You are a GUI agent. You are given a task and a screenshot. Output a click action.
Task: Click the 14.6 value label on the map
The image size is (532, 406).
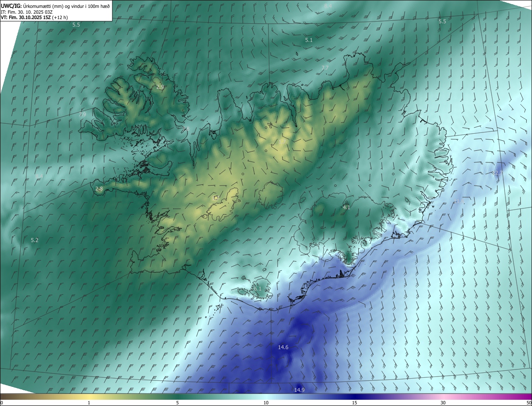pos(283,347)
